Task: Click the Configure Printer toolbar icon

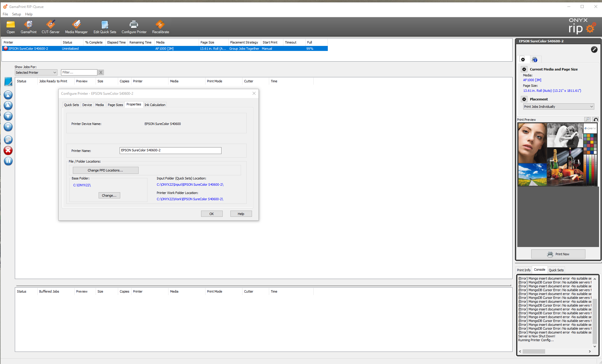Action: coord(134,27)
